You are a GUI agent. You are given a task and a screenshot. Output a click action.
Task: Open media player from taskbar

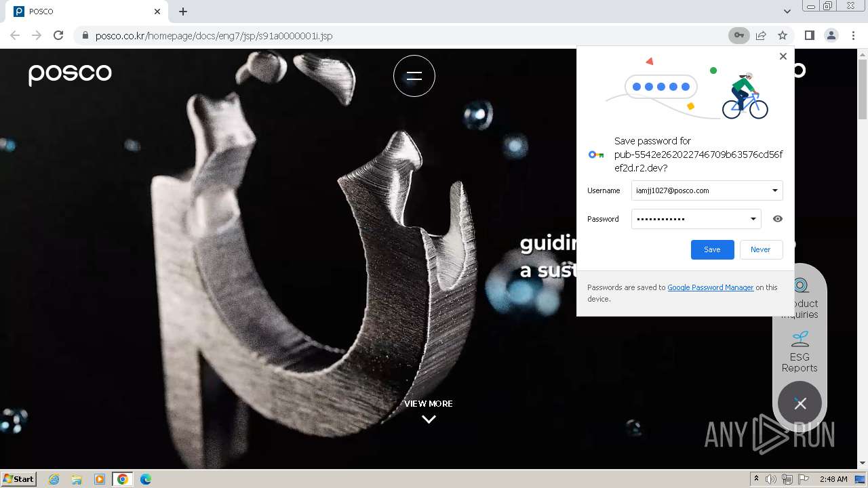100,479
